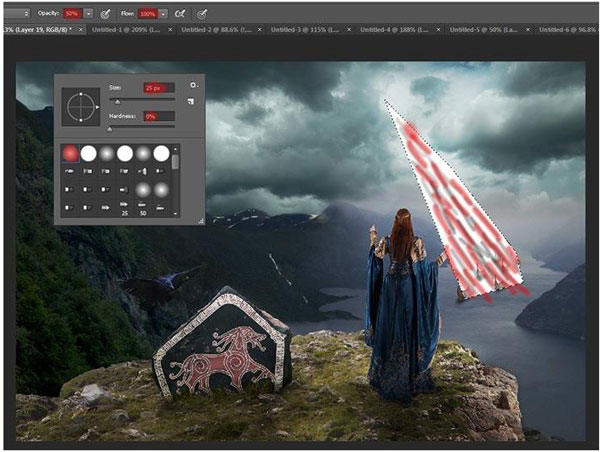Select the red-highlighted soft round brush preset

[x=70, y=153]
